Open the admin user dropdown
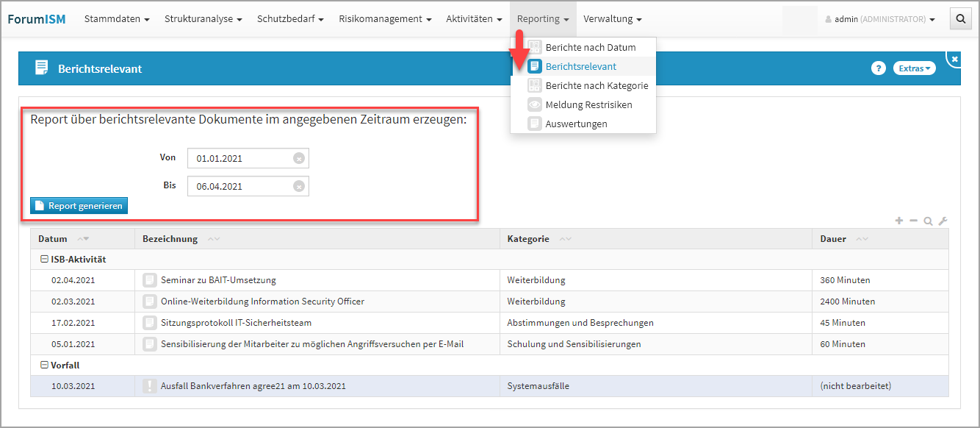 point(881,19)
